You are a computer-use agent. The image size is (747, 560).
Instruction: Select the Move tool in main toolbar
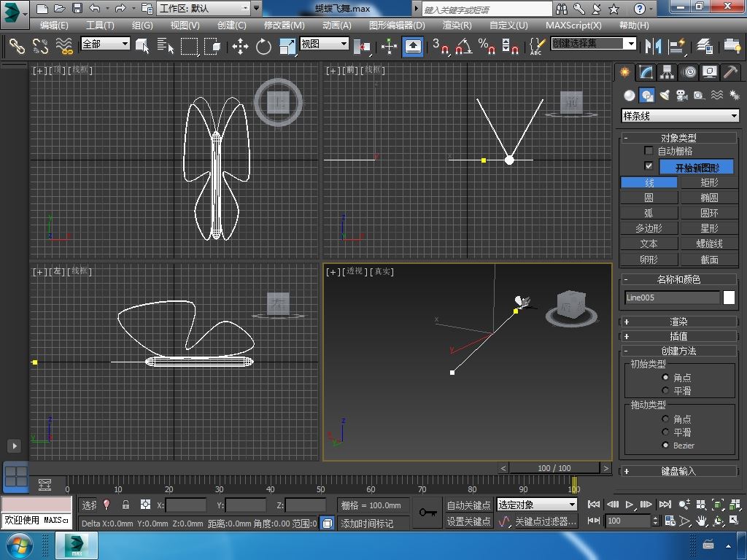tap(240, 47)
